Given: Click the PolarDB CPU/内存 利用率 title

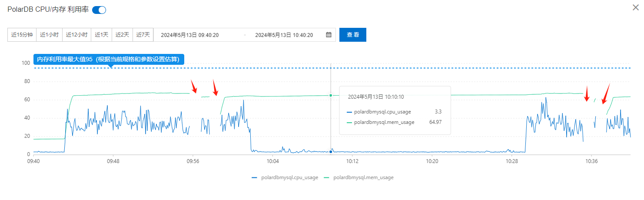Looking at the screenshot, I should click(48, 10).
